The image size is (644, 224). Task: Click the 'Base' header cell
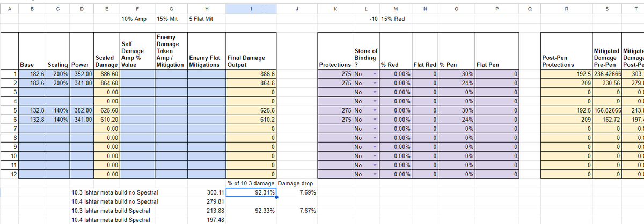(32, 51)
